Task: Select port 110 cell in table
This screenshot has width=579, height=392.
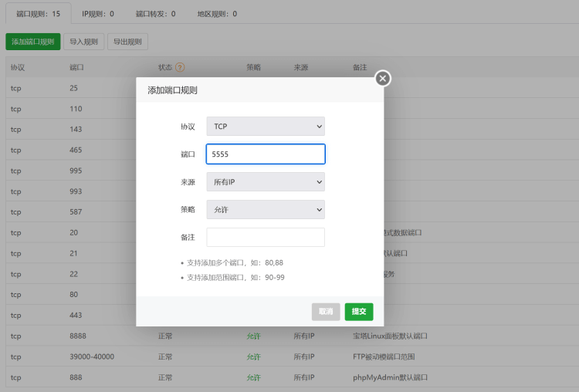Action: (x=76, y=109)
